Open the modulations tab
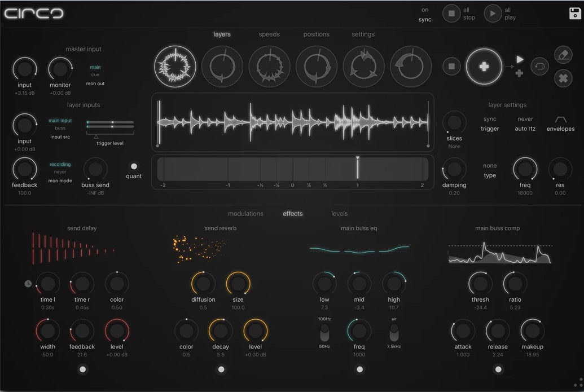 pos(245,214)
